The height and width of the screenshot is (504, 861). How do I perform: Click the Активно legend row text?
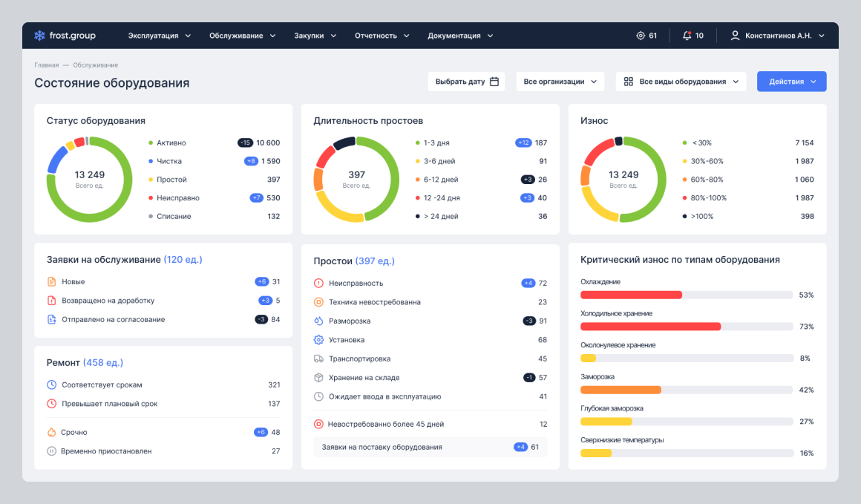point(171,143)
